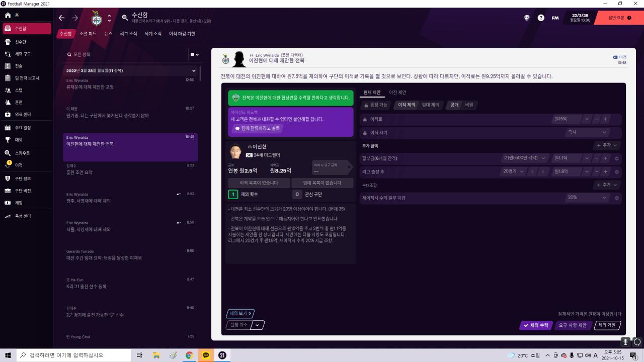Switch to the 세계 소식 tab
Image resolution: width=644 pixels, height=362 pixels.
pyautogui.click(x=153, y=34)
